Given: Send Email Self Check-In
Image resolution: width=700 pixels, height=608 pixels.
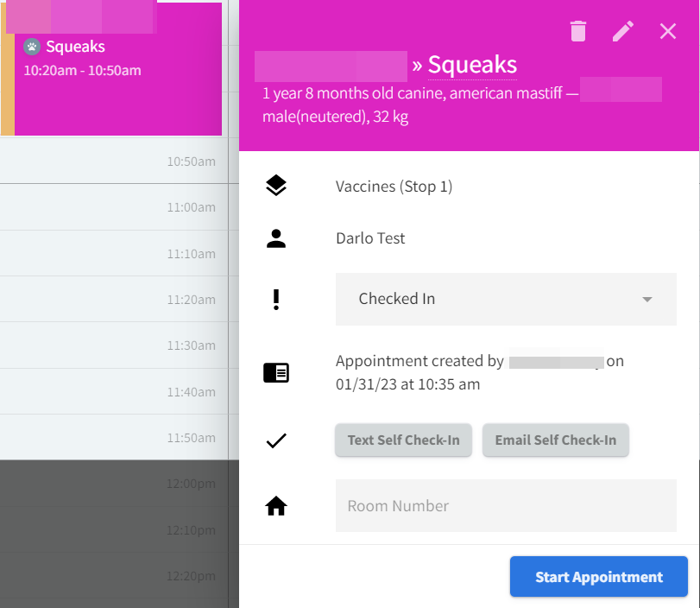Looking at the screenshot, I should [555, 440].
